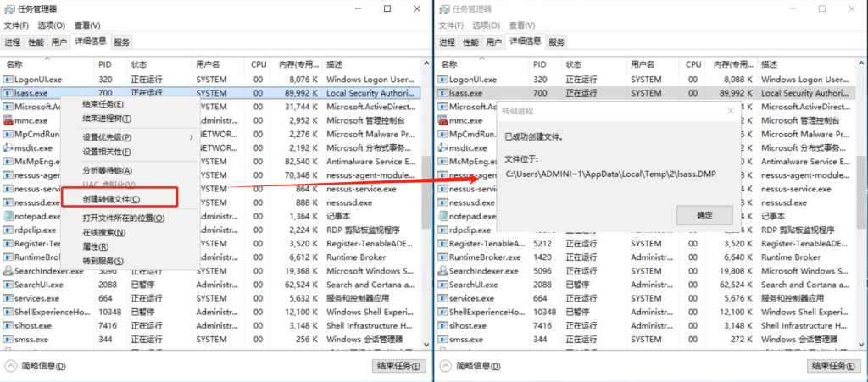The height and width of the screenshot is (382, 868).
Task: Select services.exe icon in left window
Action: 8,298
